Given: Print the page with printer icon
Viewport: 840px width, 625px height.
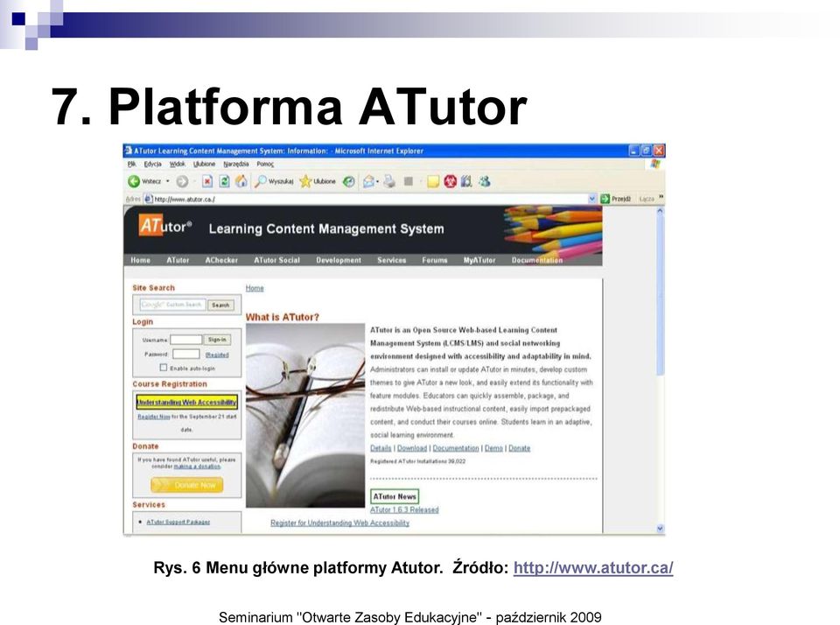Looking at the screenshot, I should point(389,182).
